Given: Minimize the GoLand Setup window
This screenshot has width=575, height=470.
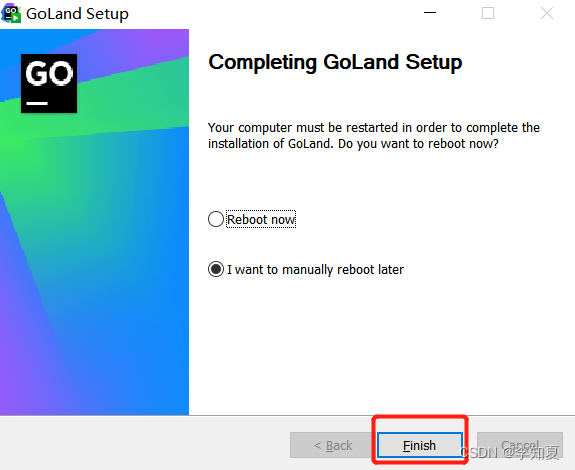Looking at the screenshot, I should (430, 13).
